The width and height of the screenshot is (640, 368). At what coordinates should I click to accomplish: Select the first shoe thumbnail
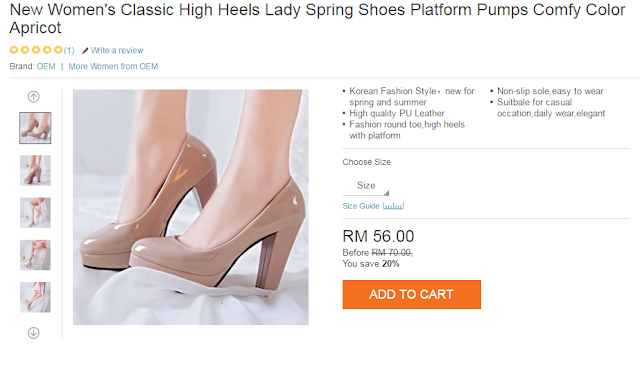35,128
